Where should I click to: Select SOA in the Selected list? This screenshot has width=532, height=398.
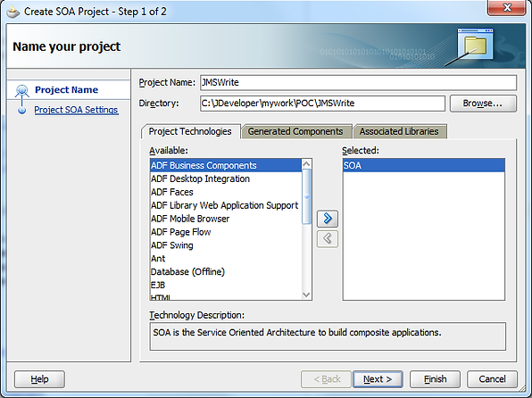[424, 165]
